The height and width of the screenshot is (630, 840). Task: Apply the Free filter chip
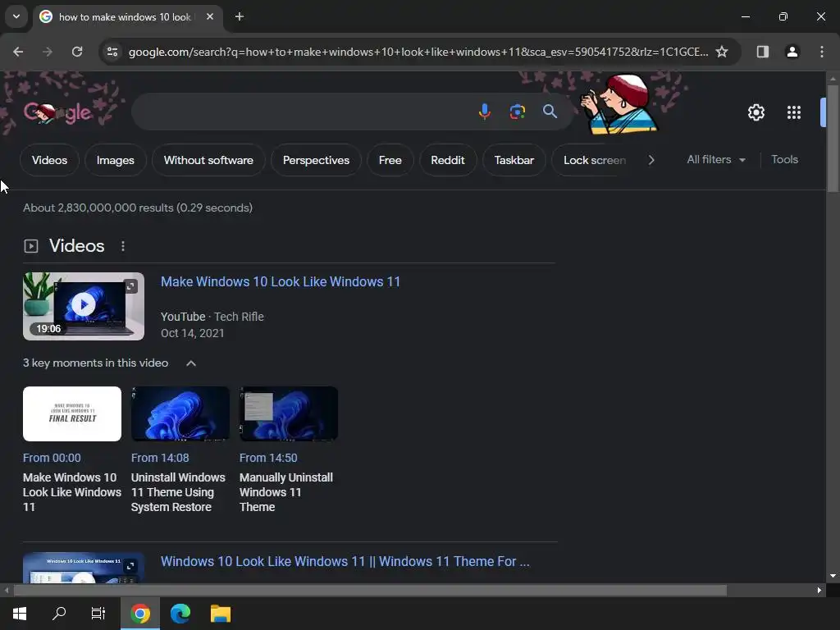pyautogui.click(x=390, y=160)
